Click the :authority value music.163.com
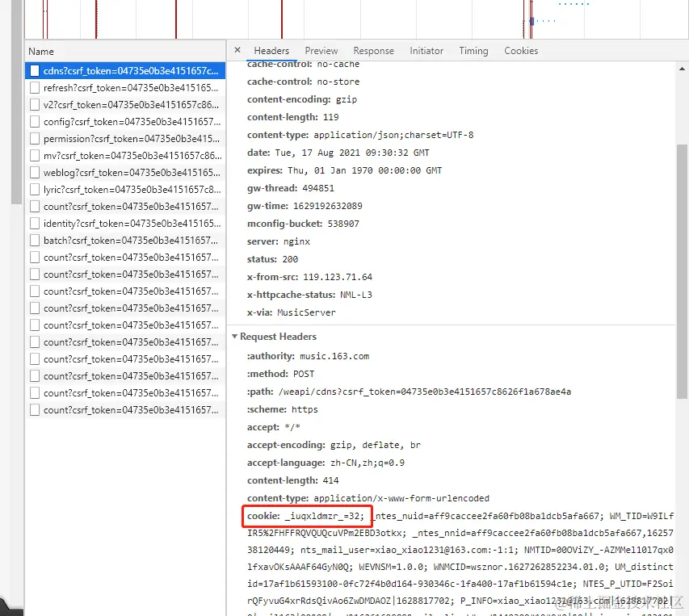The image size is (689, 616). pyautogui.click(x=334, y=356)
